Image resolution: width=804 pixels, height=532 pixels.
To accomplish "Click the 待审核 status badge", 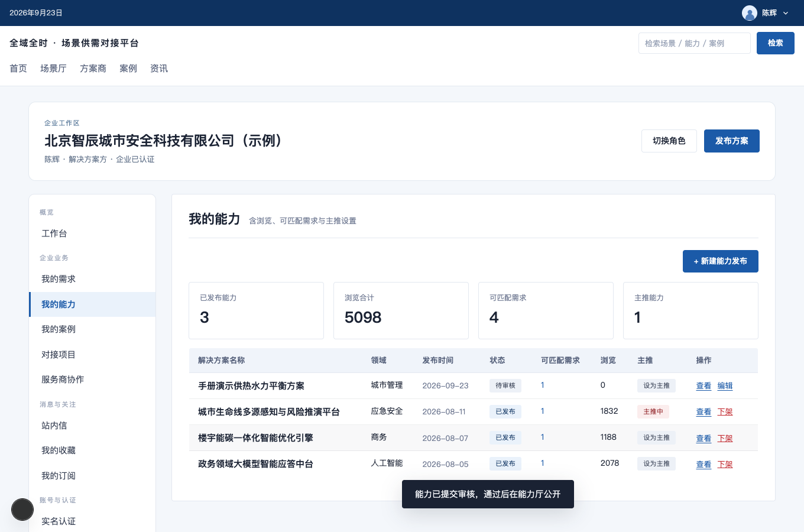I will (x=505, y=385).
